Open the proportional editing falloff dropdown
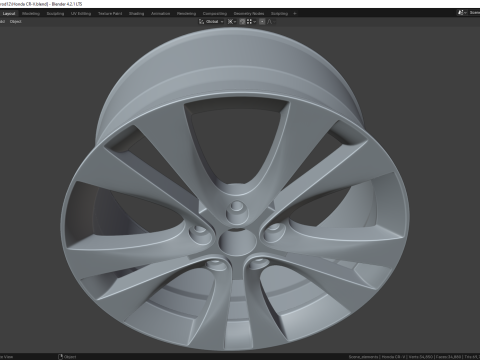480x360 pixels. (x=271, y=22)
